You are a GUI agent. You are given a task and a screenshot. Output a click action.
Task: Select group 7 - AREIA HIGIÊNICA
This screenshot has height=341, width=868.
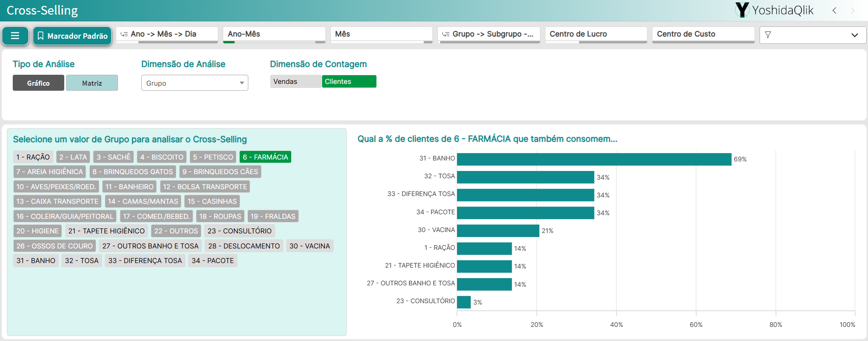(x=50, y=172)
